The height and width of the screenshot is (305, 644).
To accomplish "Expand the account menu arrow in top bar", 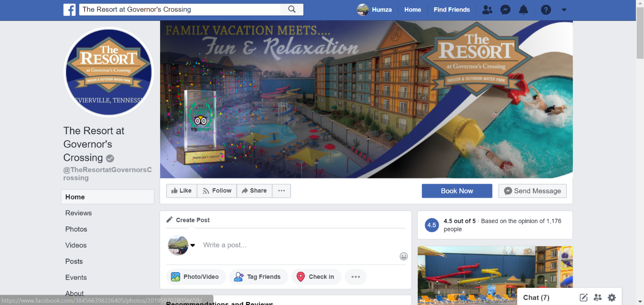I will 564,10.
